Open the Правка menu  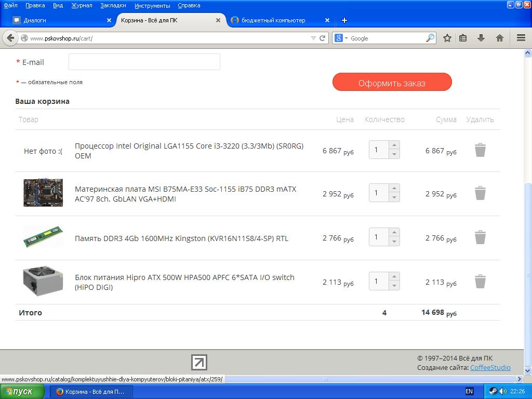(35, 5)
